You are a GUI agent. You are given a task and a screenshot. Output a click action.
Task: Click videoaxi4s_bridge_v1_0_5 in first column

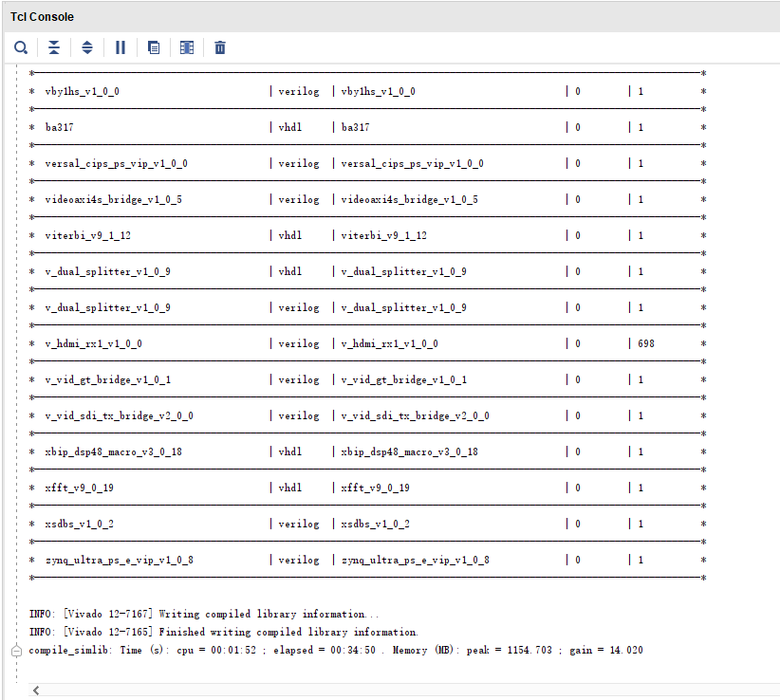114,199
